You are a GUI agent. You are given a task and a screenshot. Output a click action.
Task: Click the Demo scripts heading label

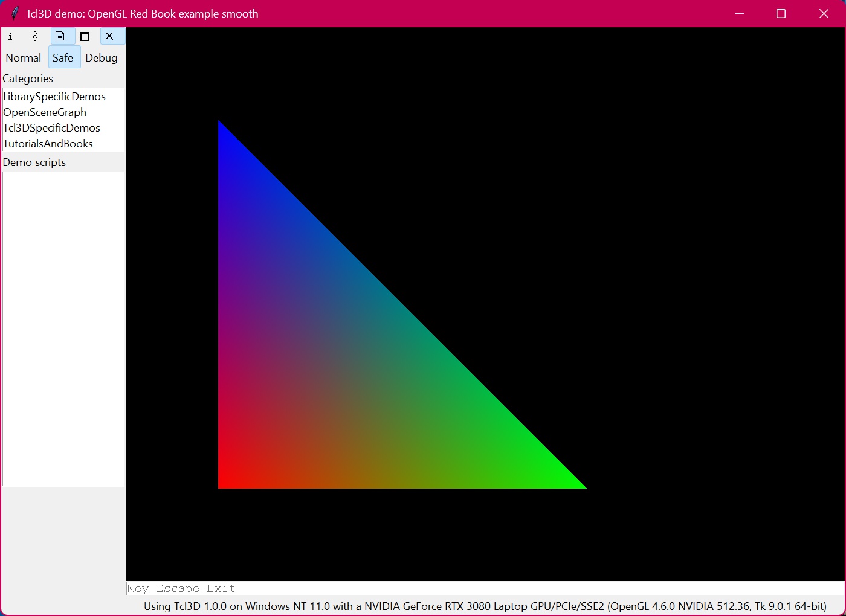point(34,162)
